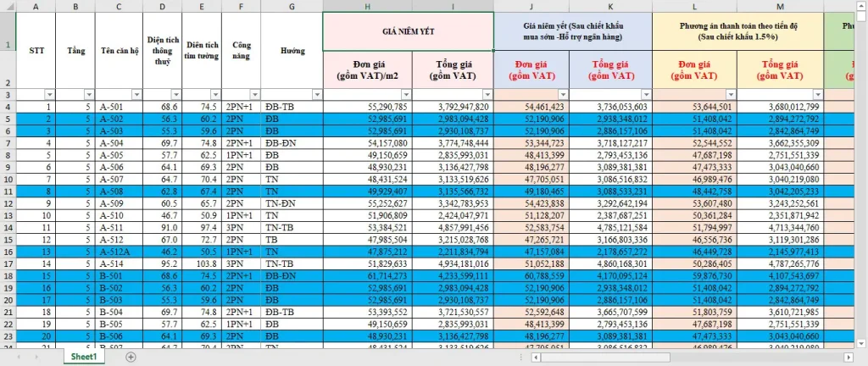Open the Hướng column filter dropdown
This screenshot has width=868, height=366.
(317, 95)
